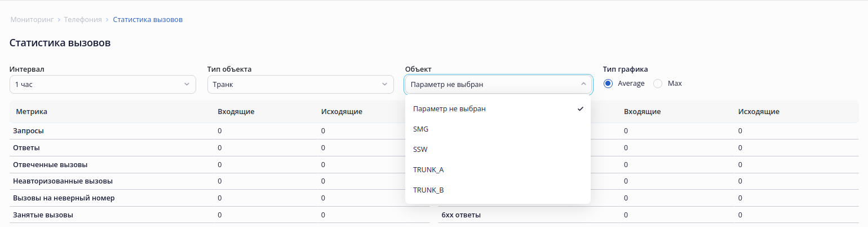Expand the Тип объекта dropdown chevron
This screenshot has height=227, width=868.
pyautogui.click(x=385, y=84)
